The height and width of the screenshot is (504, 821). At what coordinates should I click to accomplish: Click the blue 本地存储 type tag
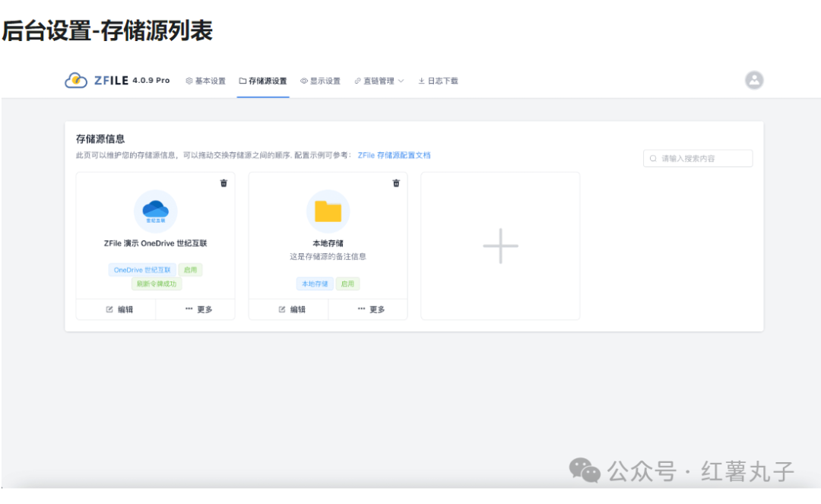pyautogui.click(x=315, y=284)
